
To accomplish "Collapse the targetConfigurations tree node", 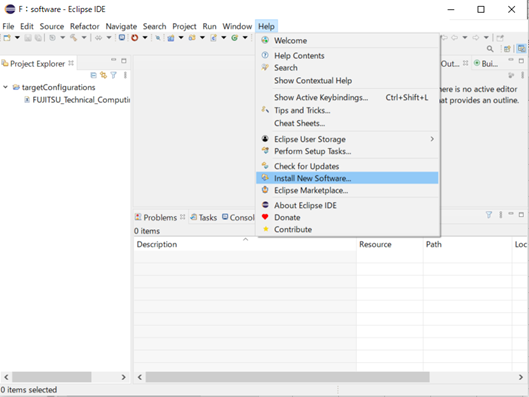I will pyautogui.click(x=5, y=87).
